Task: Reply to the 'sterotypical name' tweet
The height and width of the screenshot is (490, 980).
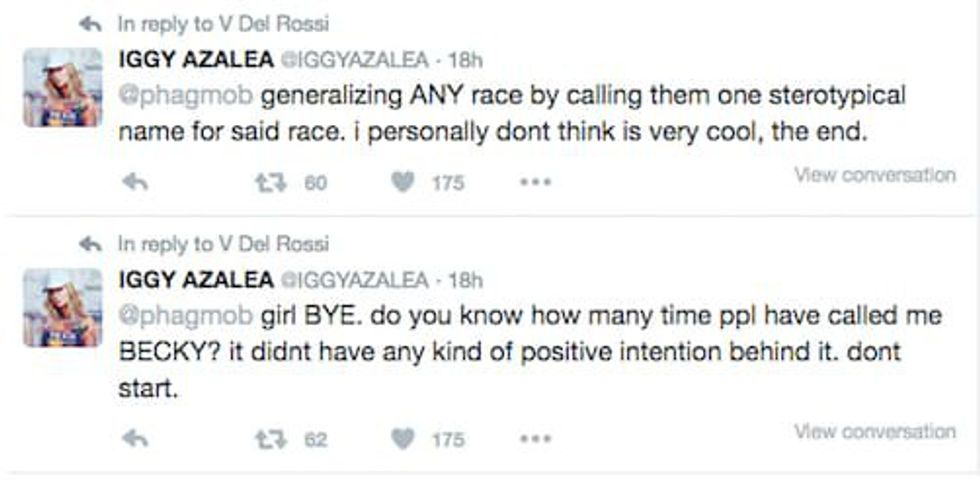Action: 135,183
